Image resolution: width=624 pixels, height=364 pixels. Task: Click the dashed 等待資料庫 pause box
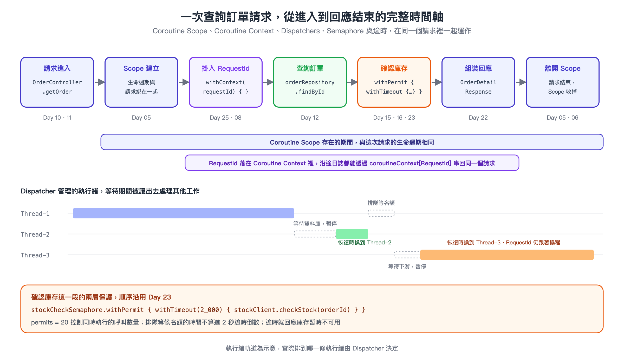coord(315,234)
